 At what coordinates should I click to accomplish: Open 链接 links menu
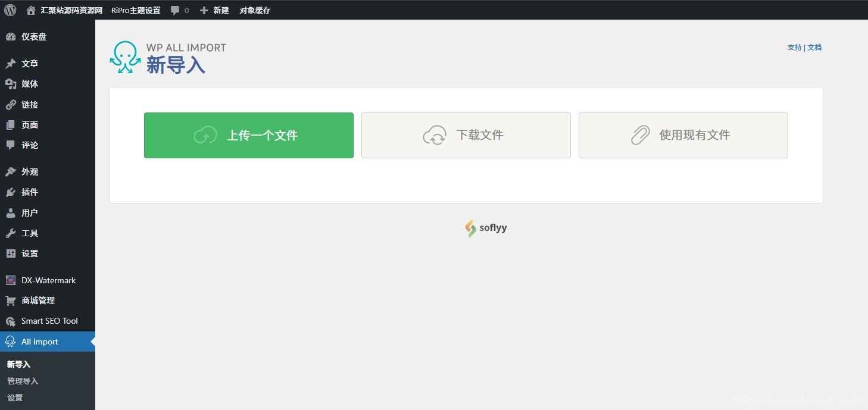[x=48, y=105]
